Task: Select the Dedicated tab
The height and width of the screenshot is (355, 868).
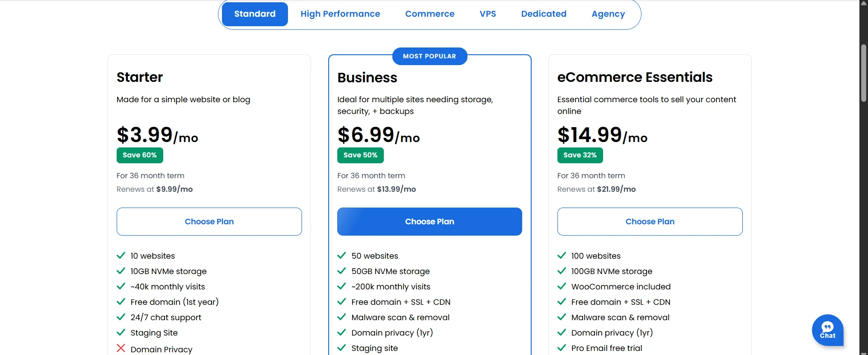Action: tap(543, 14)
